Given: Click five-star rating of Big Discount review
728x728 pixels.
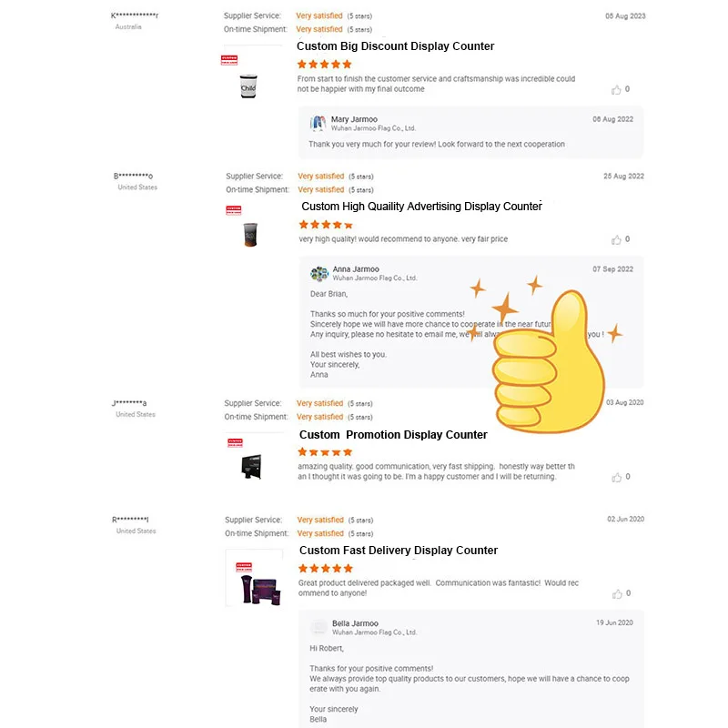Looking at the screenshot, I should [x=325, y=65].
